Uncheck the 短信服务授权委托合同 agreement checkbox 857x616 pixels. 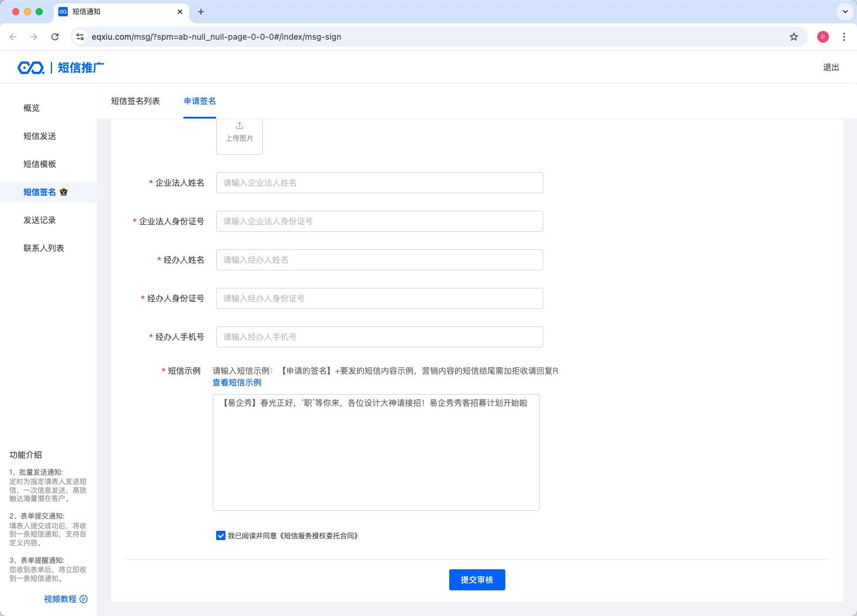coord(221,535)
